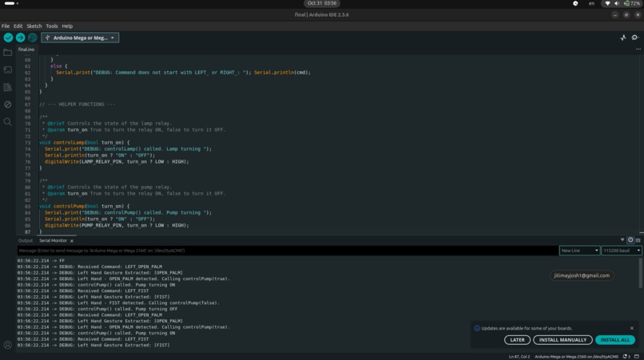Image resolution: width=644 pixels, height=360 pixels.
Task: Open the en language indicator
Action: pos(591,3)
